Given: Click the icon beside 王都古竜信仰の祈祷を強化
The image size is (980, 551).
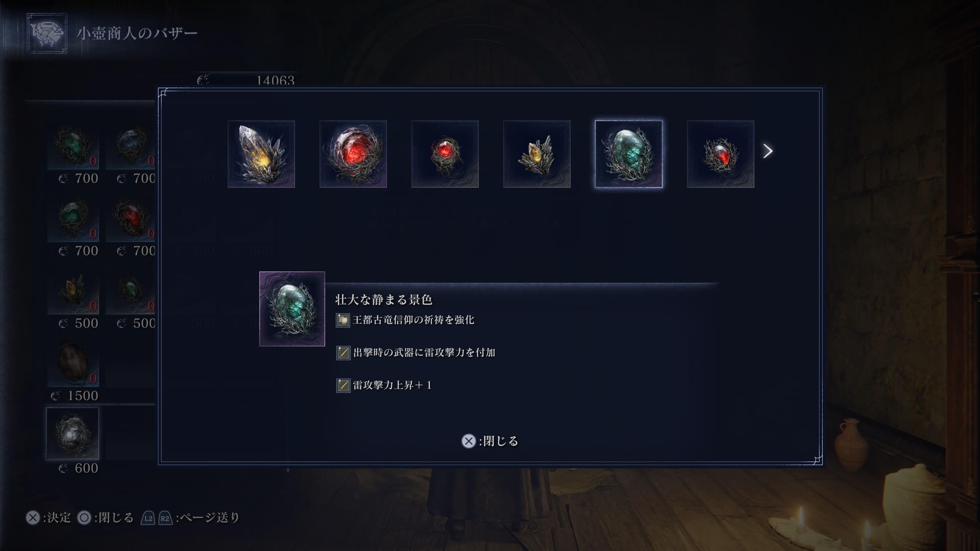Looking at the screenshot, I should click(343, 320).
